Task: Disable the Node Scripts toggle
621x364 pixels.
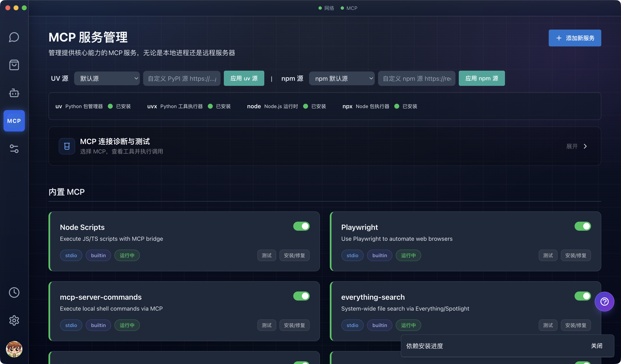Action: [x=301, y=226]
